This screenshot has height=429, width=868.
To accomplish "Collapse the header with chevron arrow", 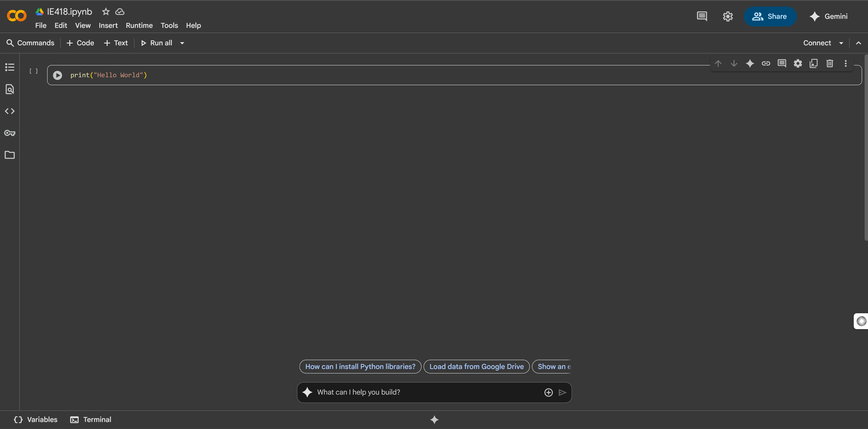I will coord(858,43).
